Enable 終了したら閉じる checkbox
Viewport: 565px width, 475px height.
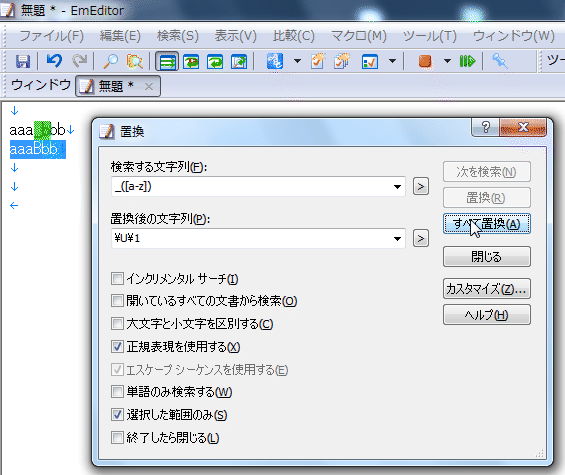click(x=117, y=438)
